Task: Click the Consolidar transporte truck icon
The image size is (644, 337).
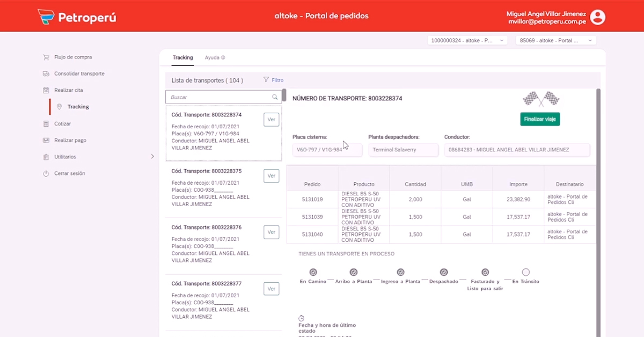Action: point(46,74)
